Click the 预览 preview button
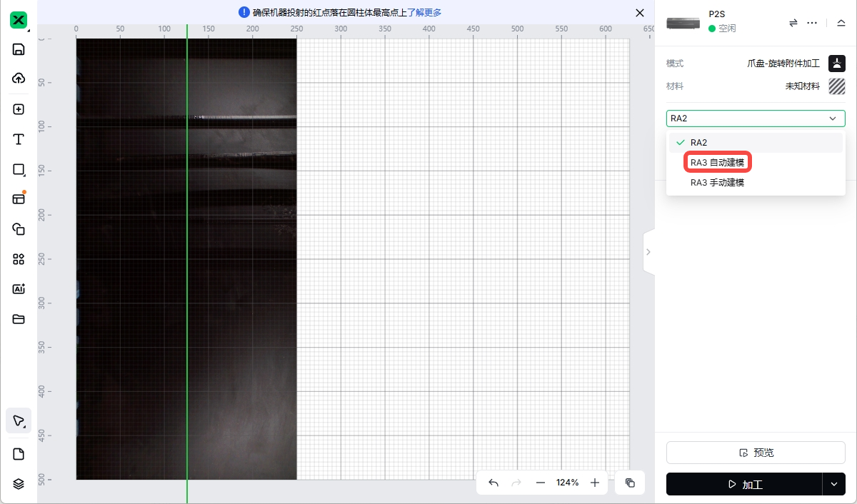The image size is (857, 504). [756, 453]
